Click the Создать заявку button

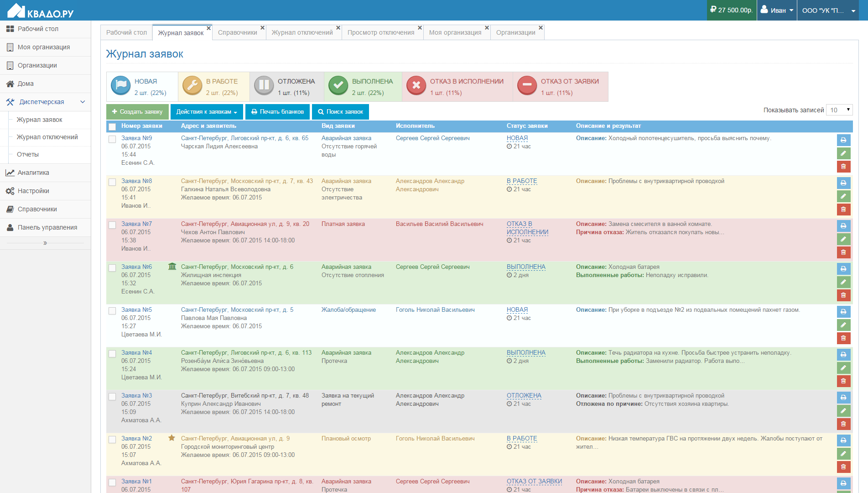(137, 112)
